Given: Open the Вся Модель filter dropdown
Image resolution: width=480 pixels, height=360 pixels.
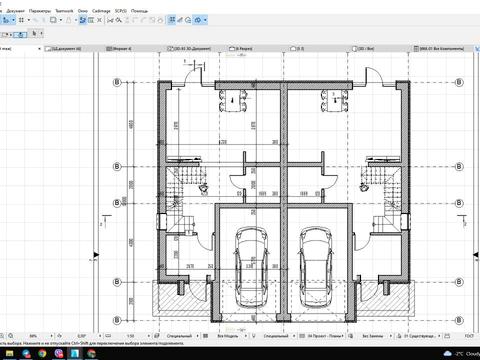Looking at the screenshot, I should pyautogui.click(x=246, y=336).
